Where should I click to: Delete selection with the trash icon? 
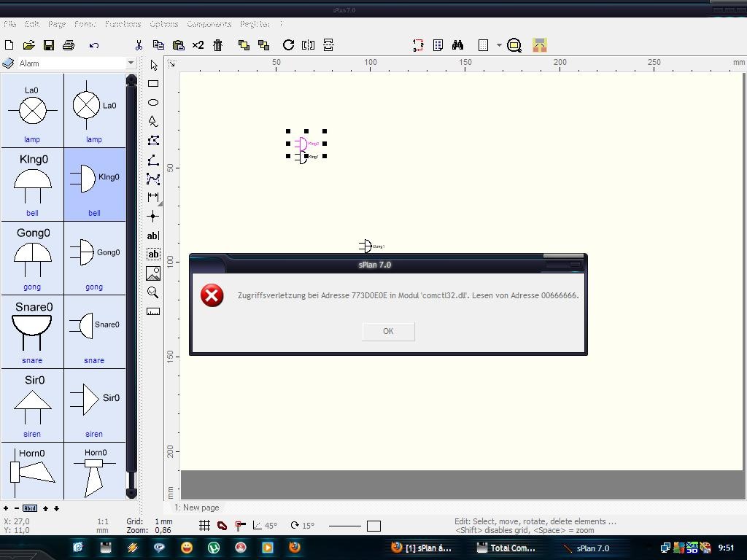click(x=217, y=45)
